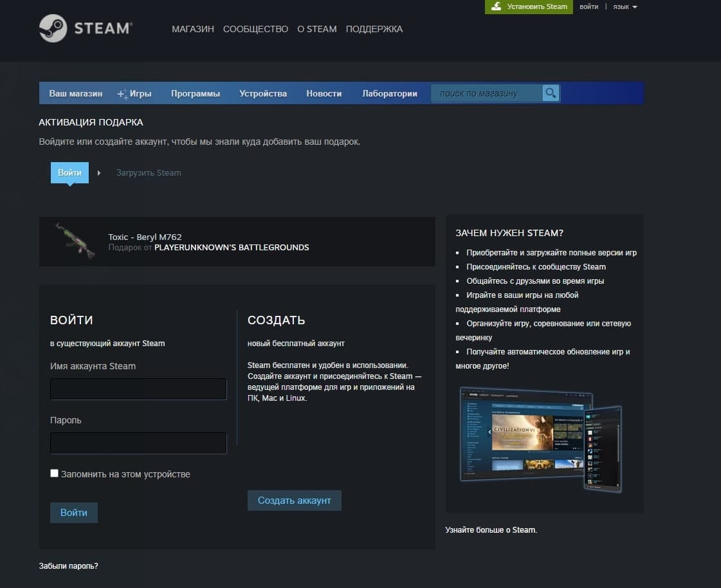Open the ПОДДЕРЖКА menu item

[x=374, y=29]
